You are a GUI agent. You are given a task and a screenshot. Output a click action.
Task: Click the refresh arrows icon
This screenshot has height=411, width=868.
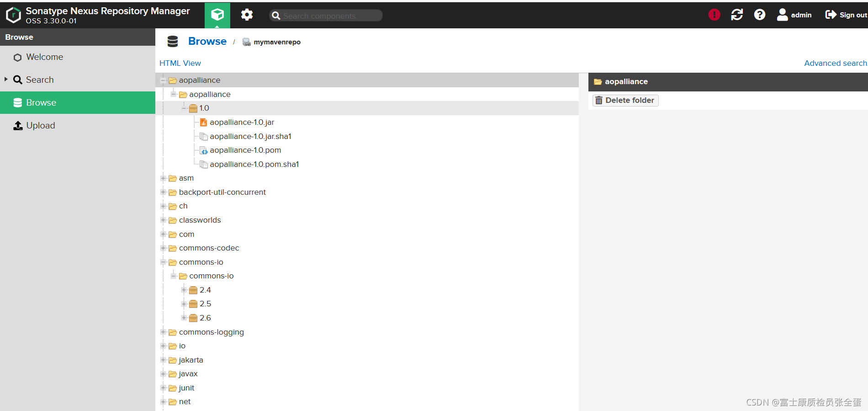point(737,15)
